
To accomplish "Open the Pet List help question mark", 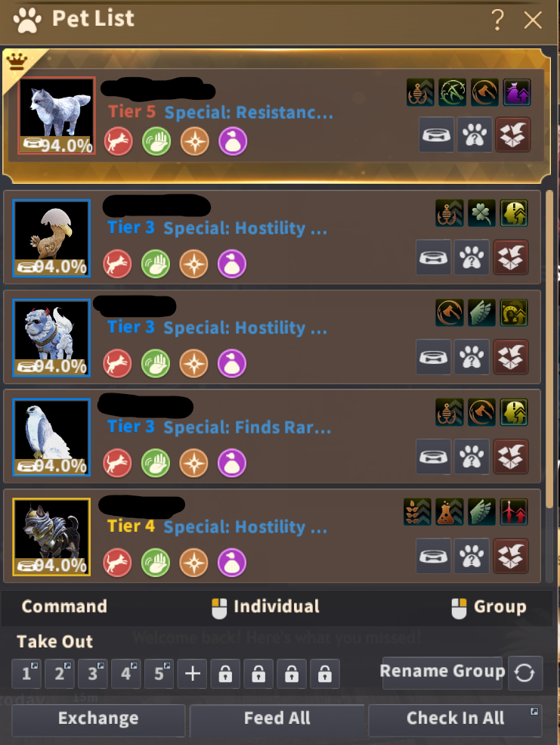I will [x=497, y=20].
